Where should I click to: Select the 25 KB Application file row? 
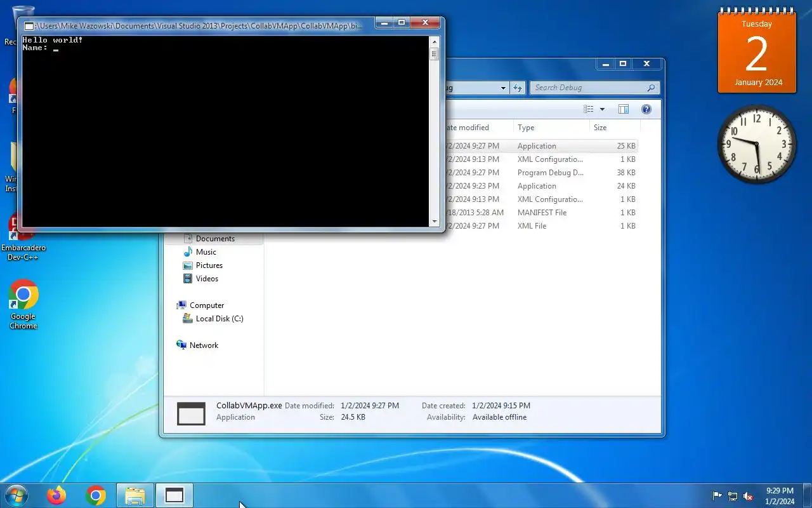coord(540,146)
